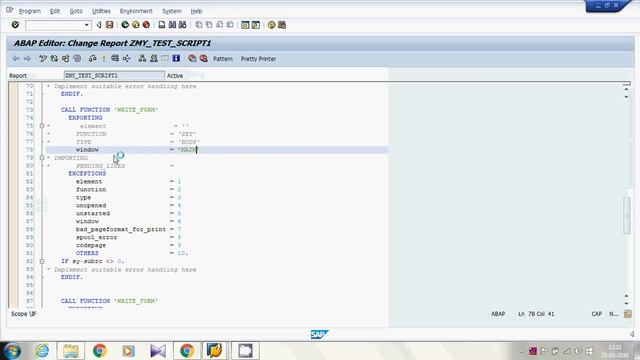The image size is (640, 360).
Task: Click the Generate Shortcut icon
Action: click(x=256, y=25)
